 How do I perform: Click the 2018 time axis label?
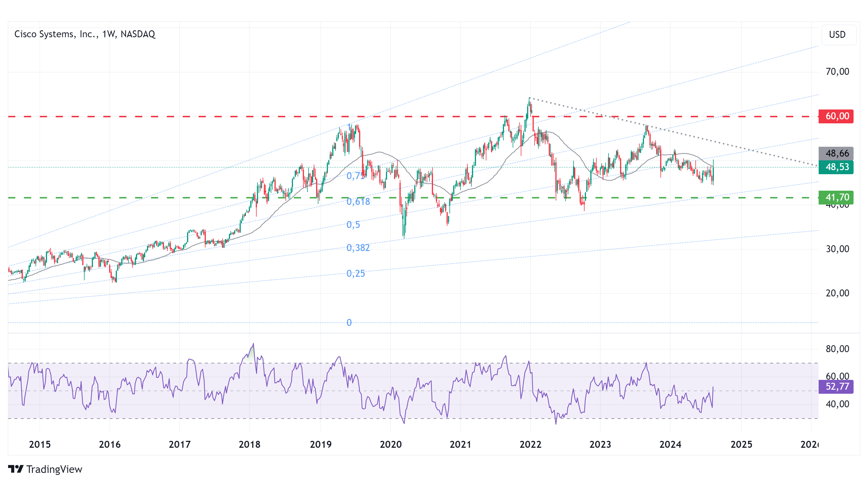pyautogui.click(x=249, y=445)
